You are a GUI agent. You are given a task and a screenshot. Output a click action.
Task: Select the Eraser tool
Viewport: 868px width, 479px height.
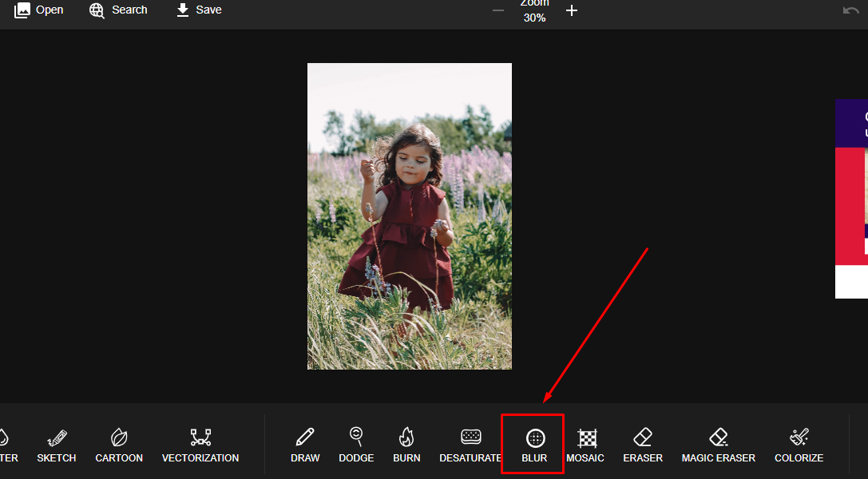(x=643, y=445)
